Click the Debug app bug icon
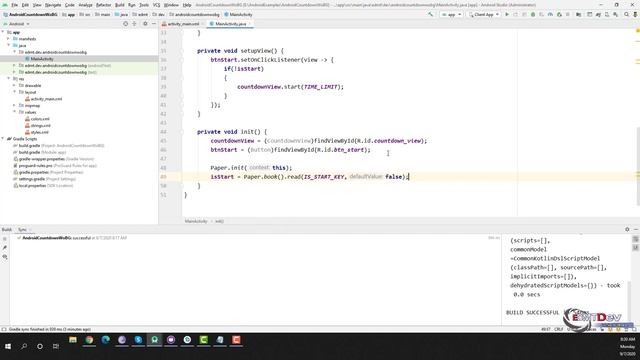 click(x=533, y=14)
